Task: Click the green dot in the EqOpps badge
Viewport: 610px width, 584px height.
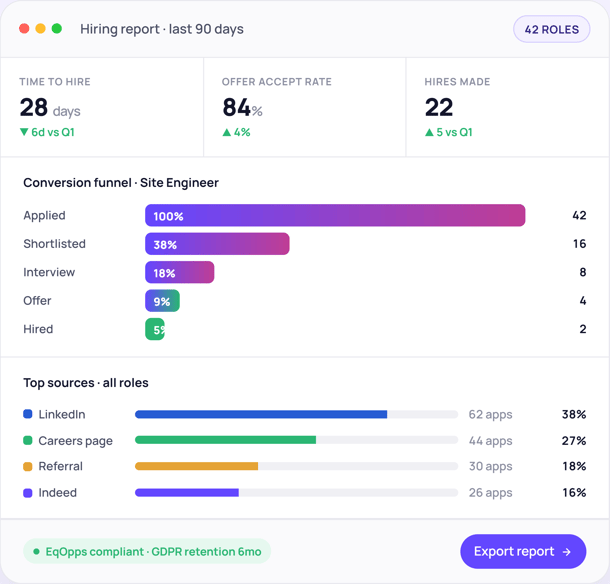Action: (x=36, y=551)
